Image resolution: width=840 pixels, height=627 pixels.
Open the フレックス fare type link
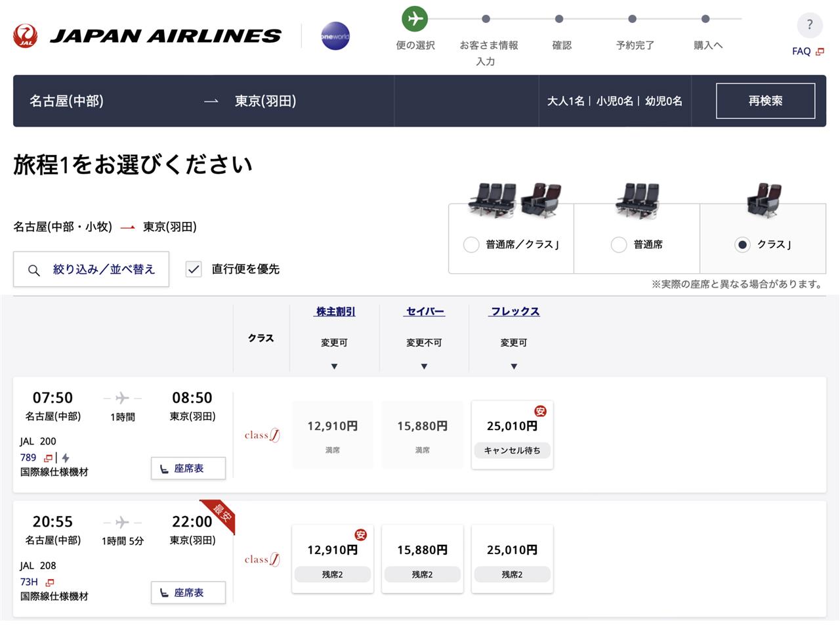(x=514, y=312)
